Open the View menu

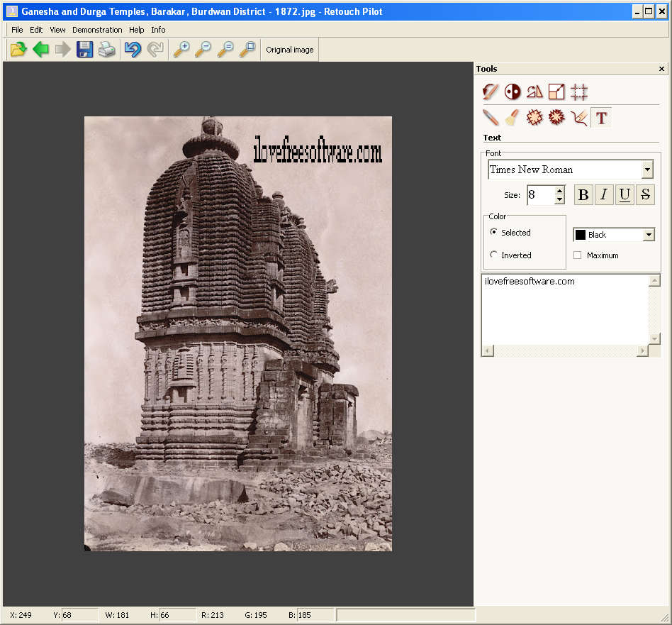(57, 30)
